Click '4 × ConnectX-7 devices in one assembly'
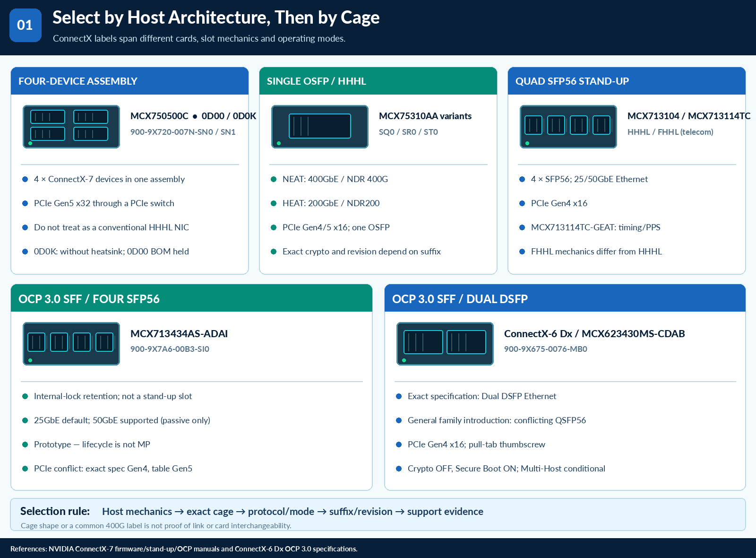756x558 pixels. tap(109, 179)
